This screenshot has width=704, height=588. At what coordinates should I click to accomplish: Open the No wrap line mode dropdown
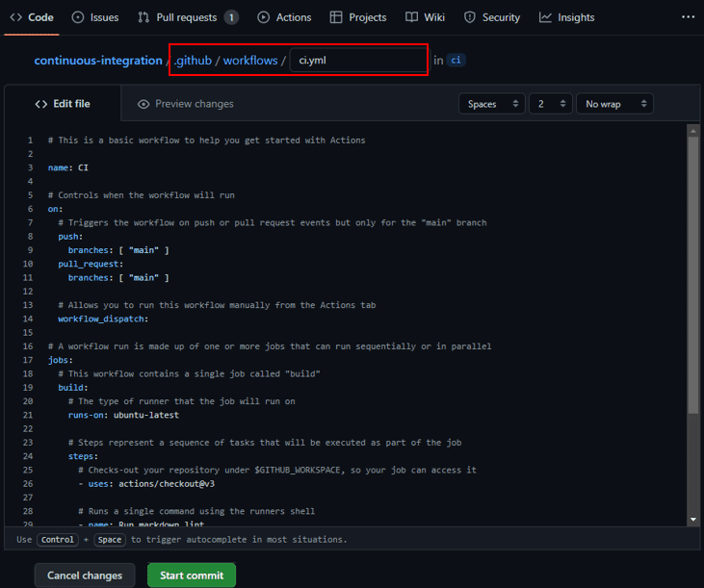[x=614, y=104]
